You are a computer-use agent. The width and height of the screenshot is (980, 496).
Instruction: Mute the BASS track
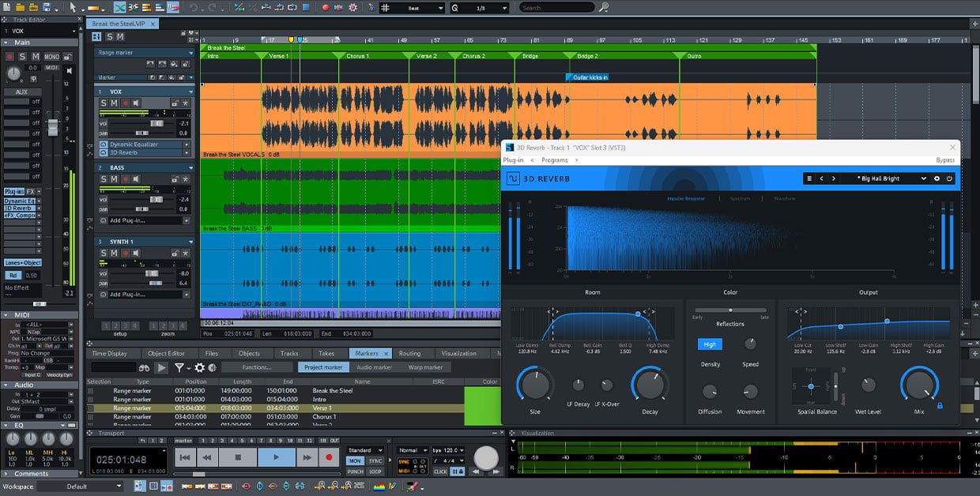point(114,178)
